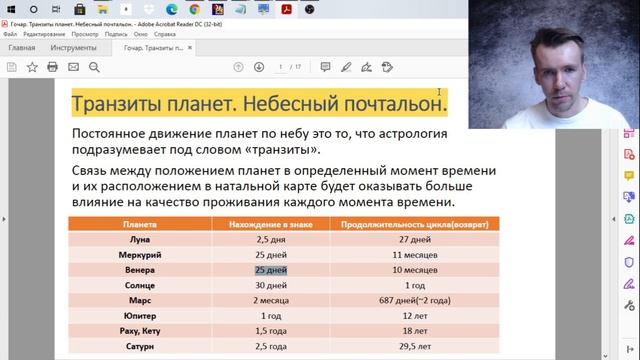This screenshot has width=640, height=360.
Task: Open Compress PDF tool in right pane
Action: point(629,219)
